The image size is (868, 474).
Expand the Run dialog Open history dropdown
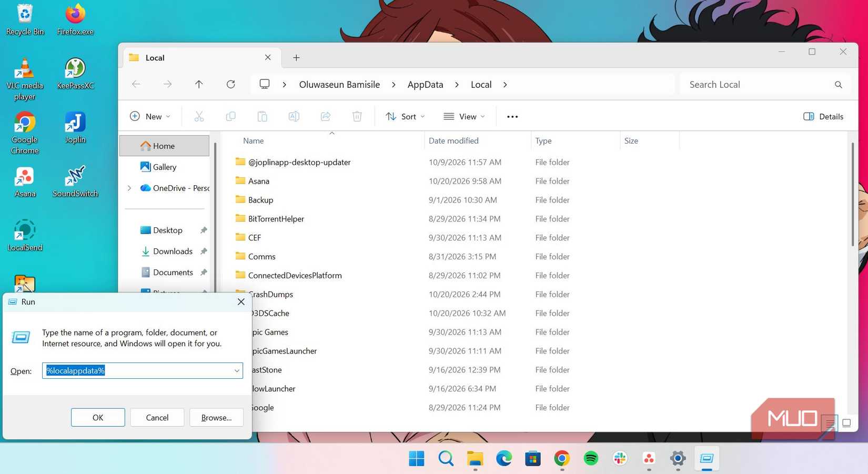click(237, 371)
